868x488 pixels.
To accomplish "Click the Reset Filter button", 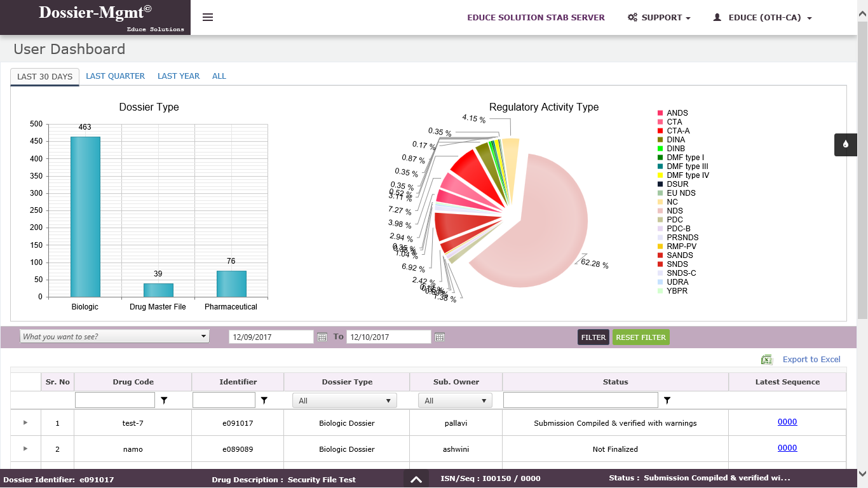I will pyautogui.click(x=641, y=337).
